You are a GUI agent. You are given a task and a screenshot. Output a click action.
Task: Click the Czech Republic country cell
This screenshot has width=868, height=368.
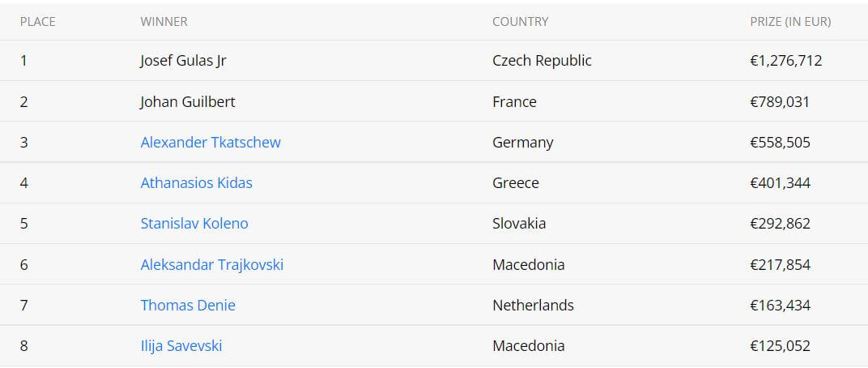tap(542, 61)
